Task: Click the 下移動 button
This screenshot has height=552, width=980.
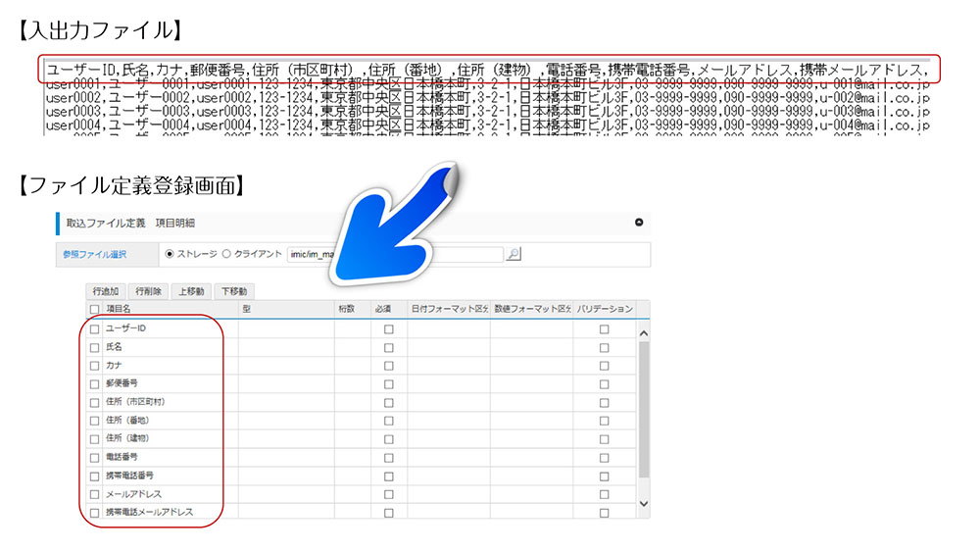Action: click(234, 291)
